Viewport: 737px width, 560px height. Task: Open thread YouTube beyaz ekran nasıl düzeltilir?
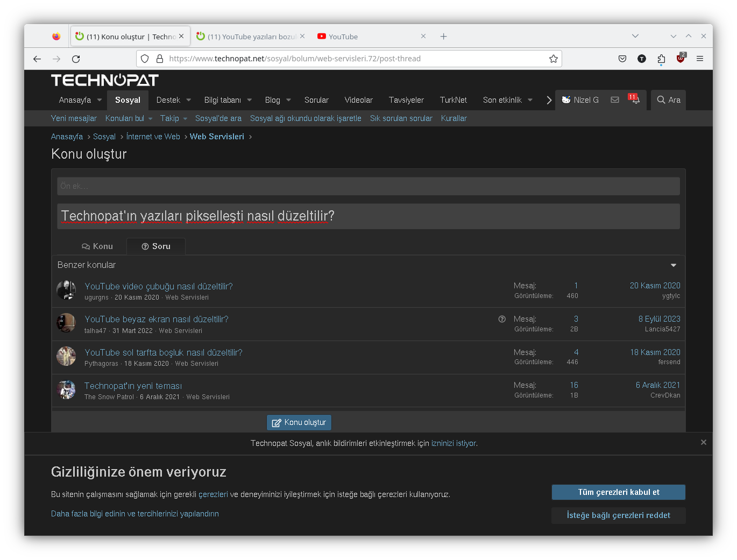coord(157,319)
